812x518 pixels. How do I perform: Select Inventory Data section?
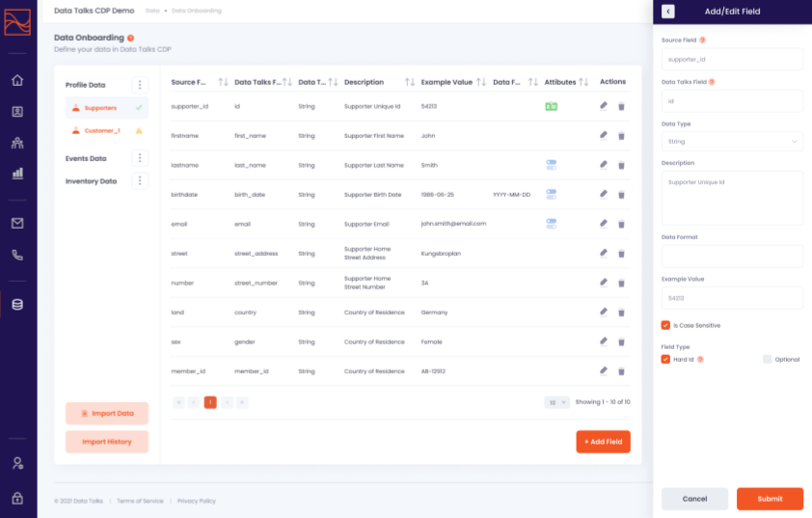point(92,181)
